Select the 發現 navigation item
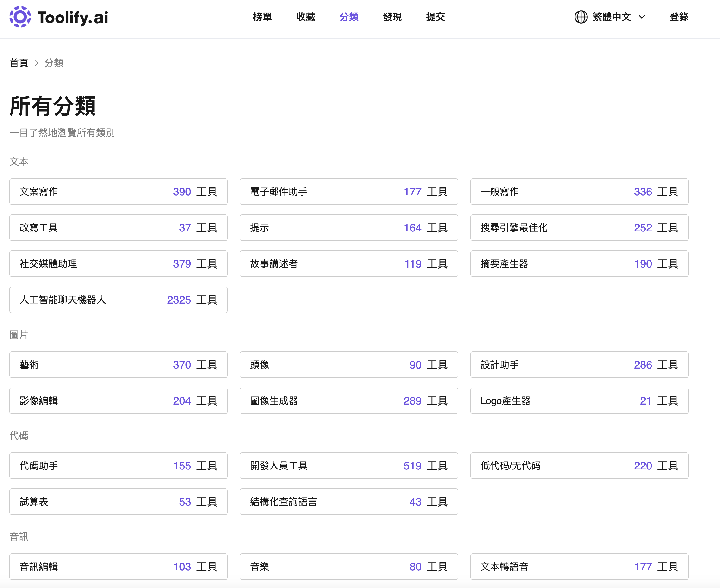This screenshot has width=720, height=588. [392, 17]
